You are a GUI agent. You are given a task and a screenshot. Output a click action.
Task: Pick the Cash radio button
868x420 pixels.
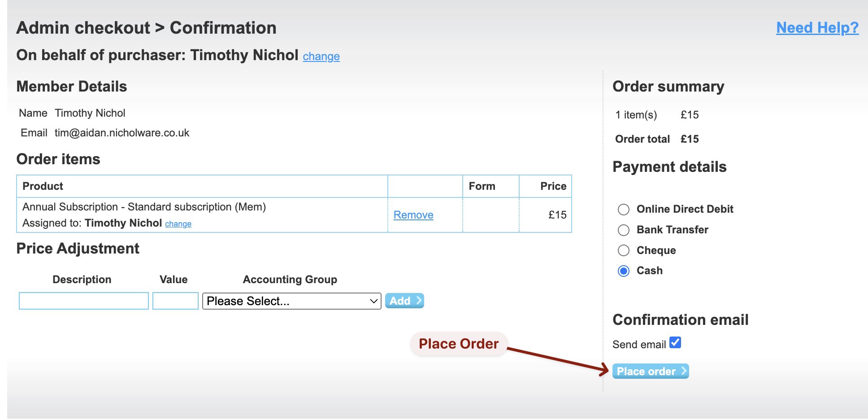[x=624, y=271]
